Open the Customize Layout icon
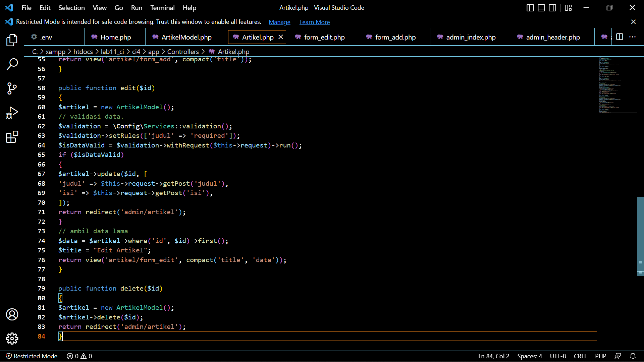The width and height of the screenshot is (644, 362). tap(568, 7)
